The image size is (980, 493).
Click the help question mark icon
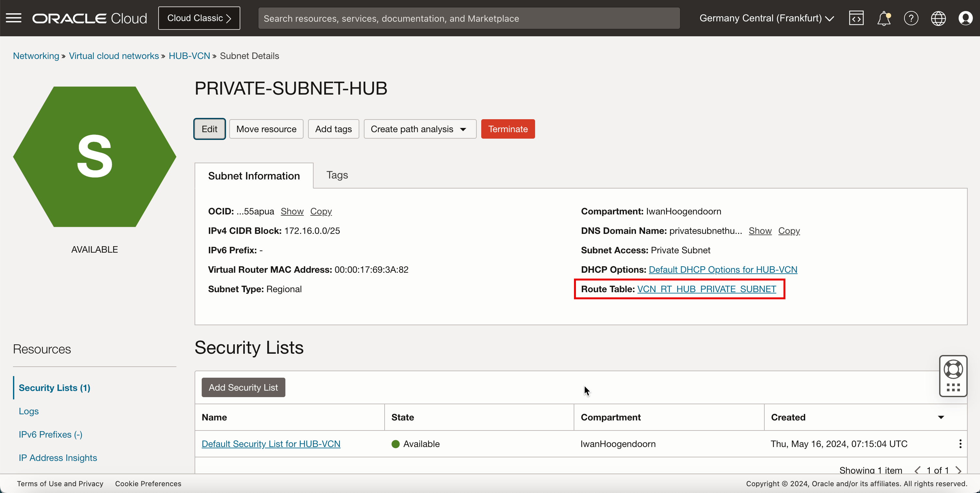(x=911, y=18)
